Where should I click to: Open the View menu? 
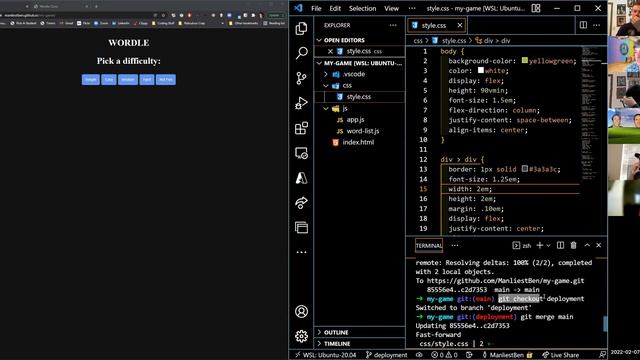coord(391,8)
